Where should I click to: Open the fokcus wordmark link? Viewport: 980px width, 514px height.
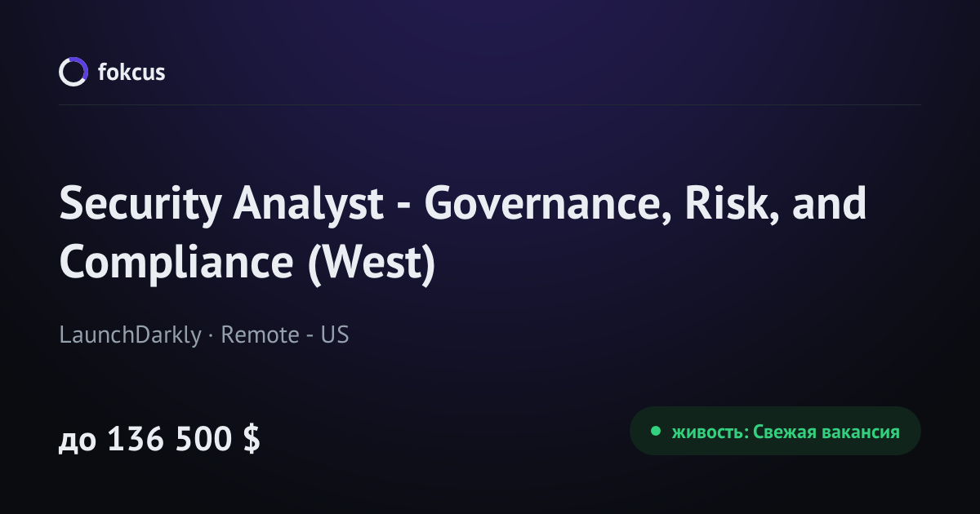(x=131, y=72)
